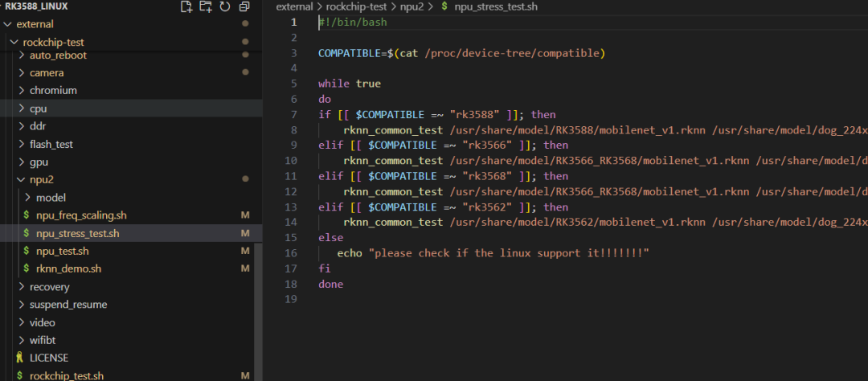This screenshot has height=381, width=868.
Task: Expand the chromium folder
Action: pyautogui.click(x=22, y=90)
